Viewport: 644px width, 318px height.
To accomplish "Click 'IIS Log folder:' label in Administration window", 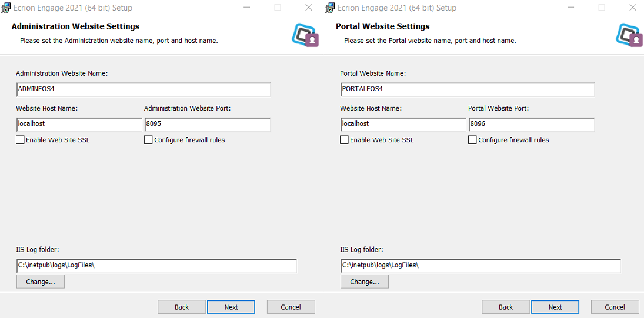I will pyautogui.click(x=38, y=249).
